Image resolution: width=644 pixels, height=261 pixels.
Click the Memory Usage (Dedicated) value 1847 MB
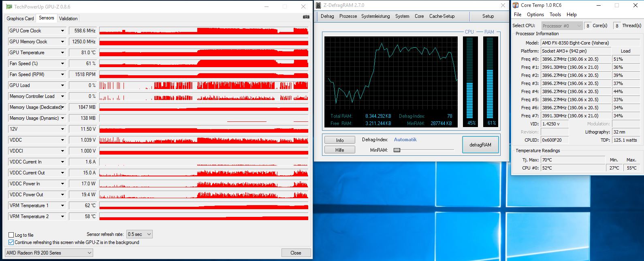point(83,107)
